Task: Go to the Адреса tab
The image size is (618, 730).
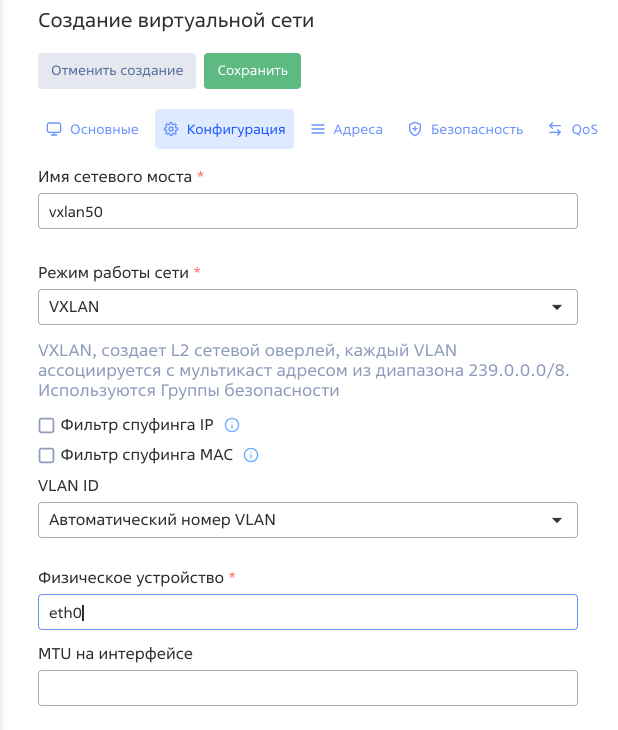Action: pyautogui.click(x=347, y=129)
